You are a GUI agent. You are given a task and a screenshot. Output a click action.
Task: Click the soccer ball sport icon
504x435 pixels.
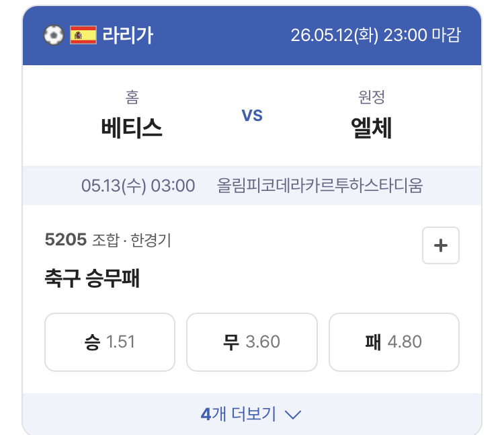point(54,35)
